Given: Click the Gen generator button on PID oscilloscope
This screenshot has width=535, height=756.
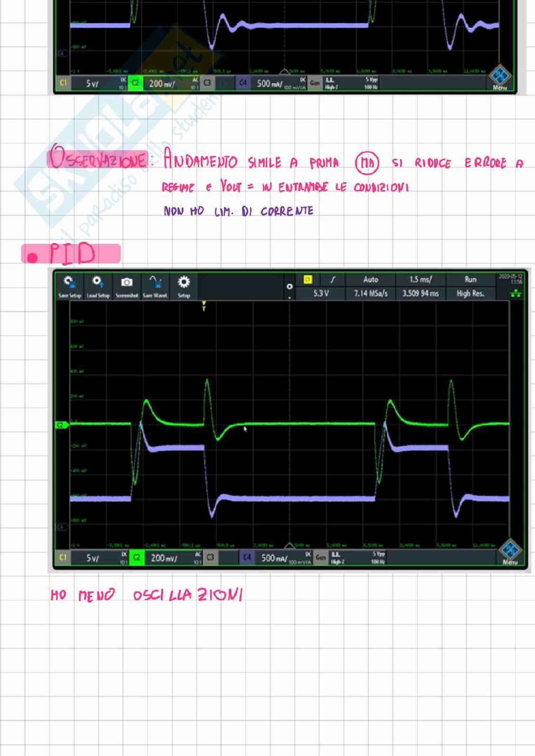Looking at the screenshot, I should pos(321,557).
